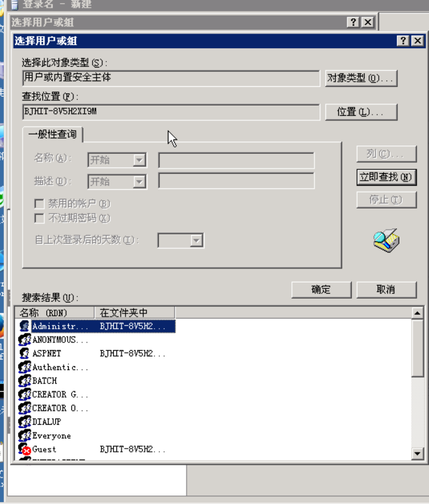This screenshot has width=429, height=504.
Task: Open the 名称 condition dropdown
Action: [x=140, y=160]
